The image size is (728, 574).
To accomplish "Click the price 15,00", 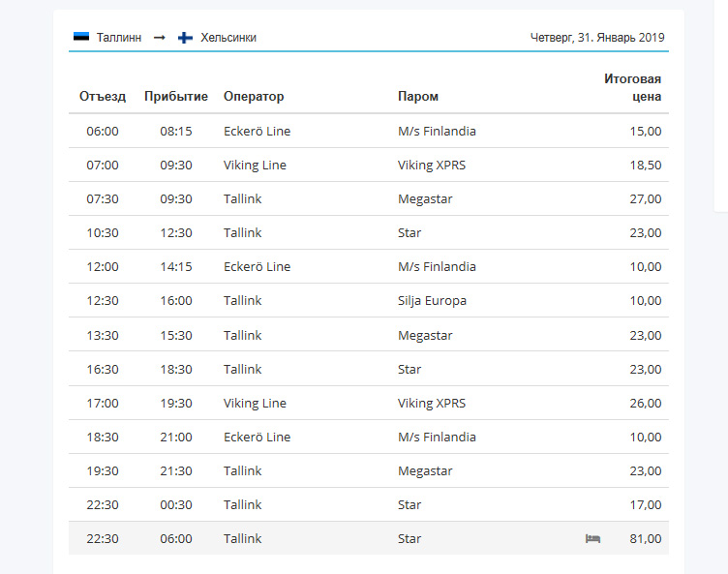I will (646, 131).
